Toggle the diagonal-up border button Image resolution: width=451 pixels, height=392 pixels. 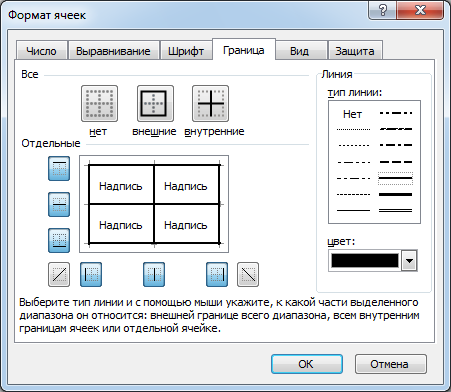59,275
